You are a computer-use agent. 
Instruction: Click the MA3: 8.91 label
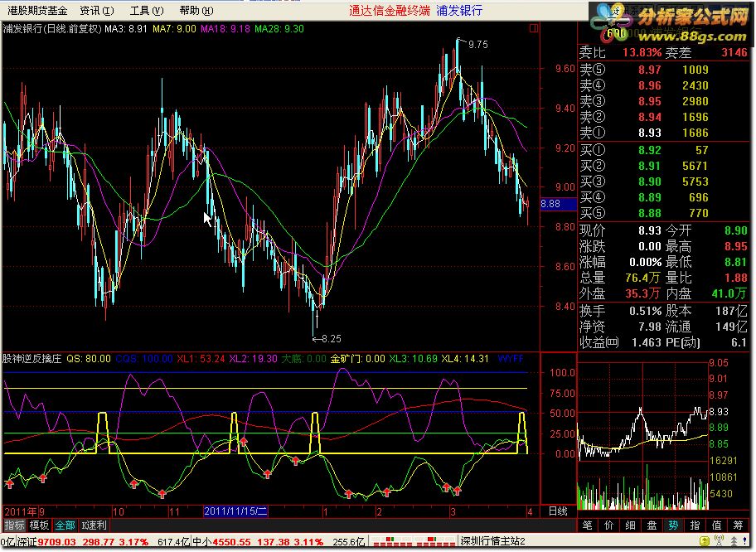point(126,28)
